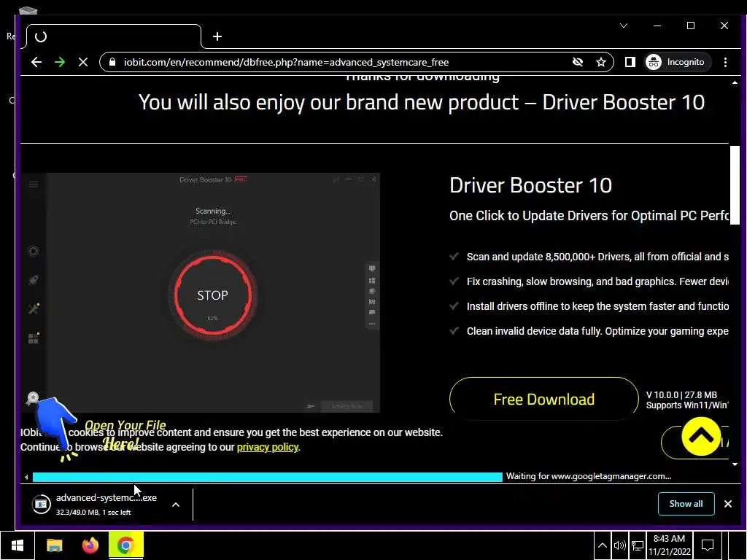Click 'Clean invalid device data fully' text

tap(597, 331)
